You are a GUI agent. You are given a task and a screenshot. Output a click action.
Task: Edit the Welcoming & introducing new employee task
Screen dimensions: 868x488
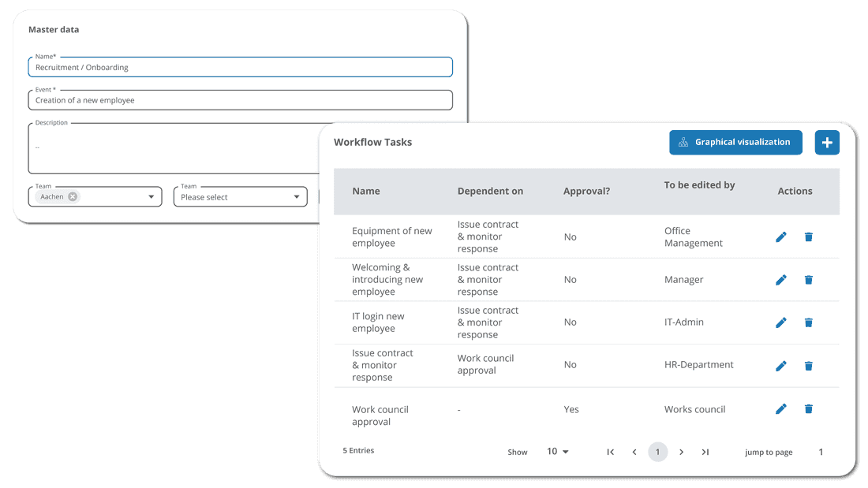781,280
